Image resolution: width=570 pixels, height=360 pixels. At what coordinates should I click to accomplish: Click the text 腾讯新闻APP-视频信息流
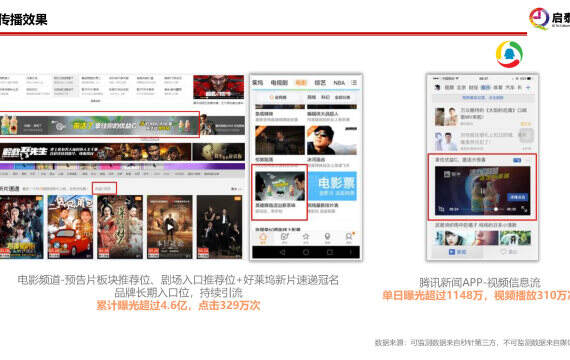tap(480, 282)
